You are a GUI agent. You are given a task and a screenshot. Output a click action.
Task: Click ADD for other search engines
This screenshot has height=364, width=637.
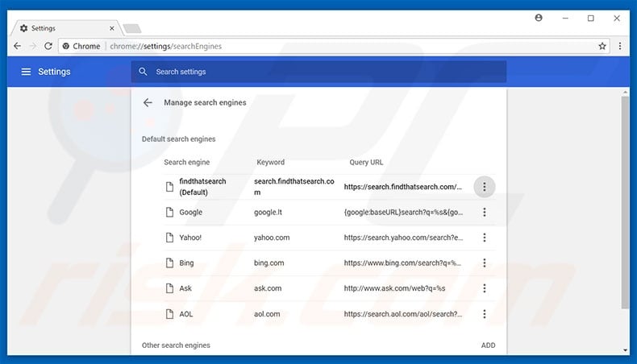click(489, 345)
